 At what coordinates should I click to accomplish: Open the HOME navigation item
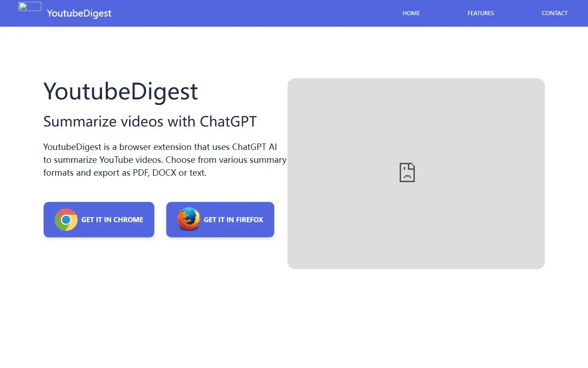click(411, 13)
